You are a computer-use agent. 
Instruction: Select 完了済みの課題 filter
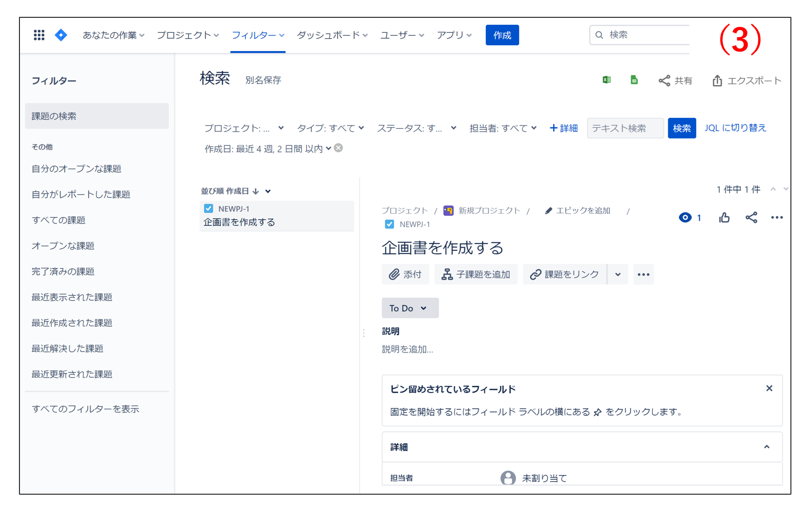[x=63, y=271]
